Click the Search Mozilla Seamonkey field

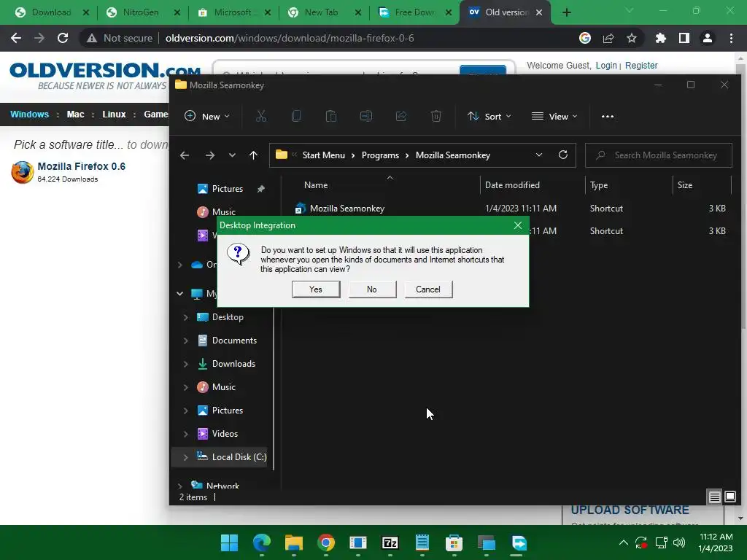pos(659,155)
